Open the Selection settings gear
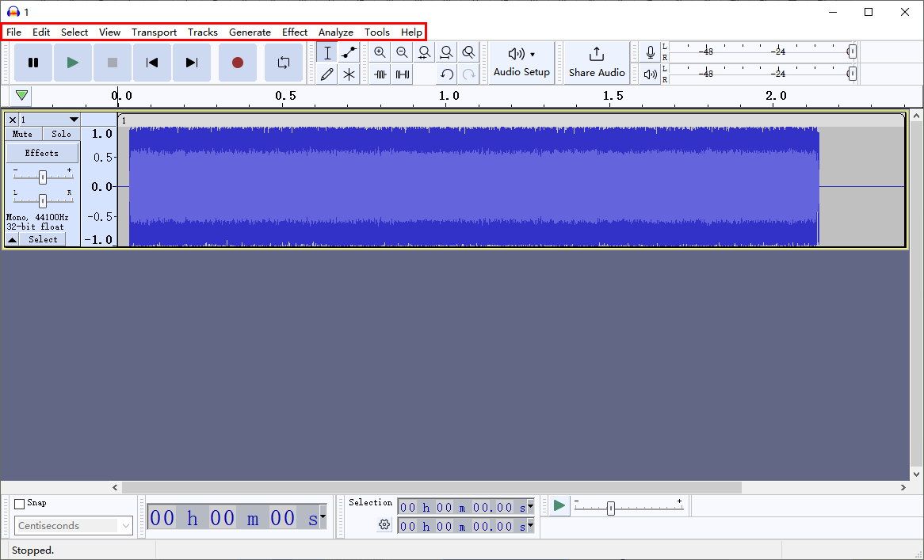 [384, 524]
